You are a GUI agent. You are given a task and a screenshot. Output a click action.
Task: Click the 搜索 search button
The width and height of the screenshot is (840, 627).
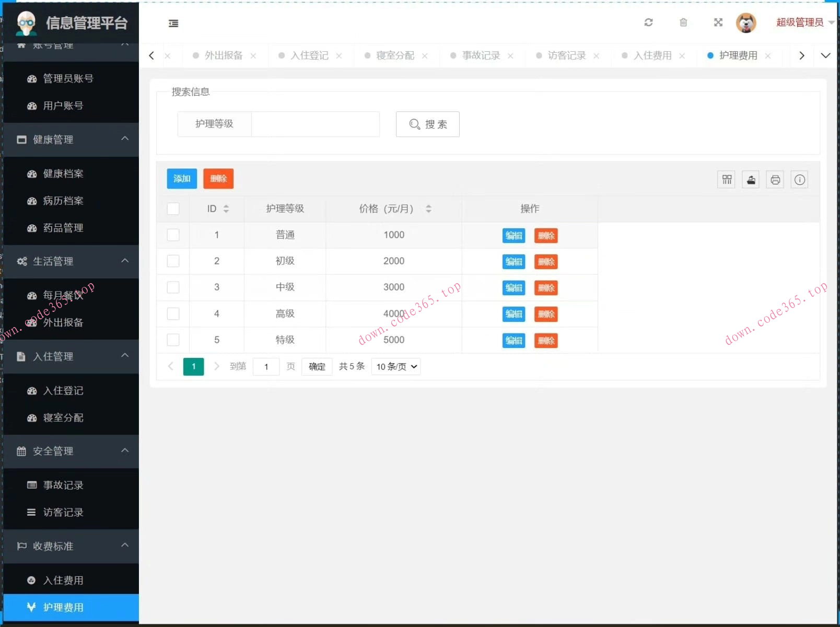[427, 124]
